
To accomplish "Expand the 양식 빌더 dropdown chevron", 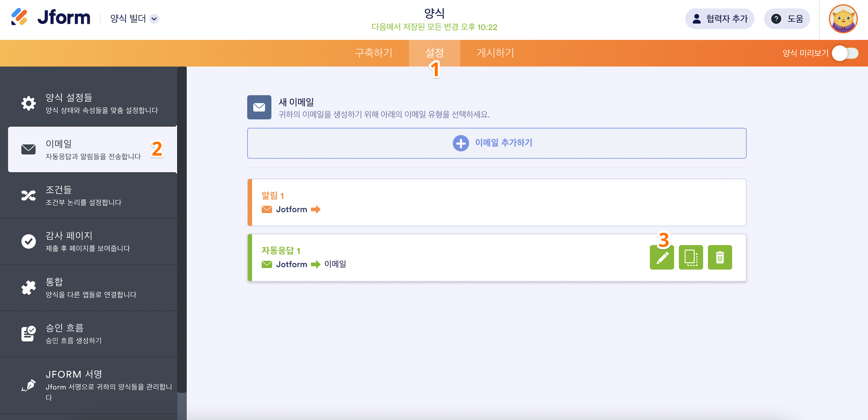I will (x=154, y=19).
